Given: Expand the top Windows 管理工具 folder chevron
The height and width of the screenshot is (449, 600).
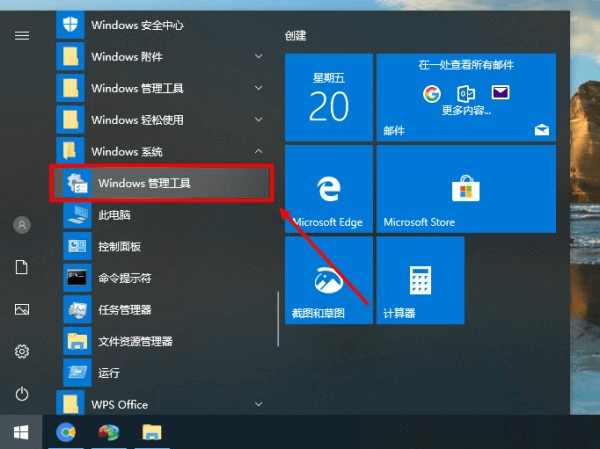Looking at the screenshot, I should (259, 88).
